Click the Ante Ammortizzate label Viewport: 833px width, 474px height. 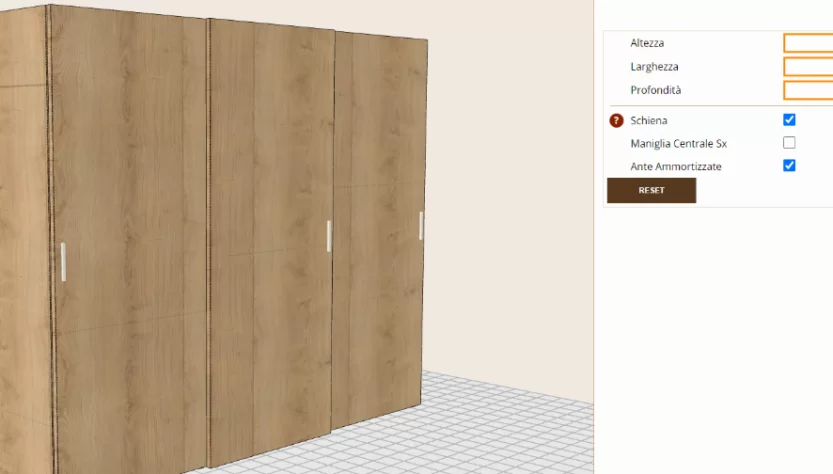[676, 166]
